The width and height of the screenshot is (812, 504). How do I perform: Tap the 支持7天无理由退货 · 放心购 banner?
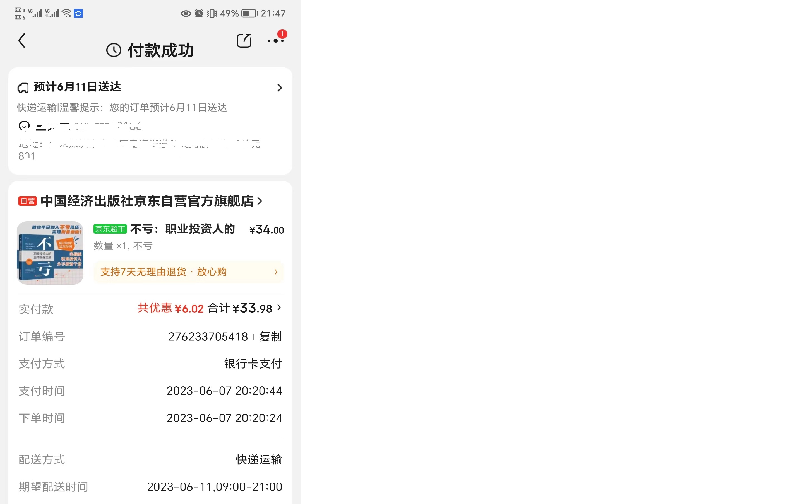pos(164,272)
